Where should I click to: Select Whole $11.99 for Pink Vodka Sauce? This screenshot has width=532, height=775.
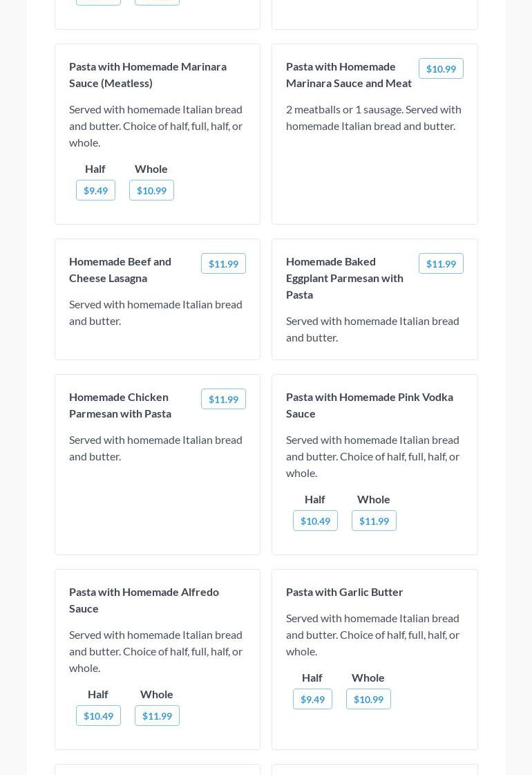[x=374, y=521]
